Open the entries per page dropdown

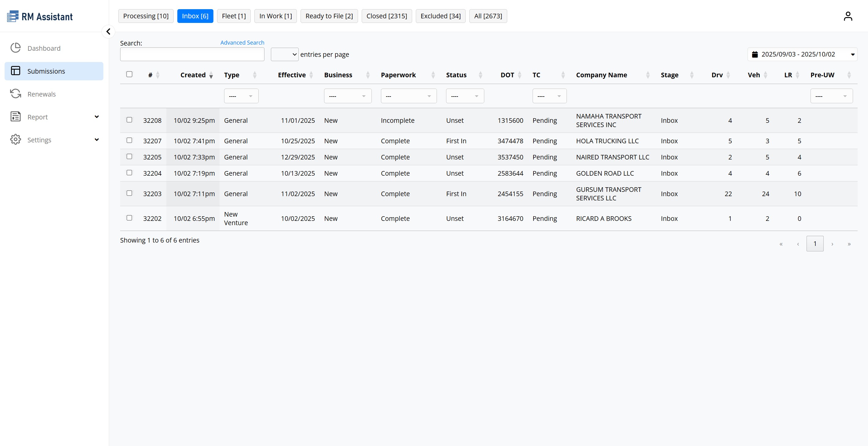[284, 55]
